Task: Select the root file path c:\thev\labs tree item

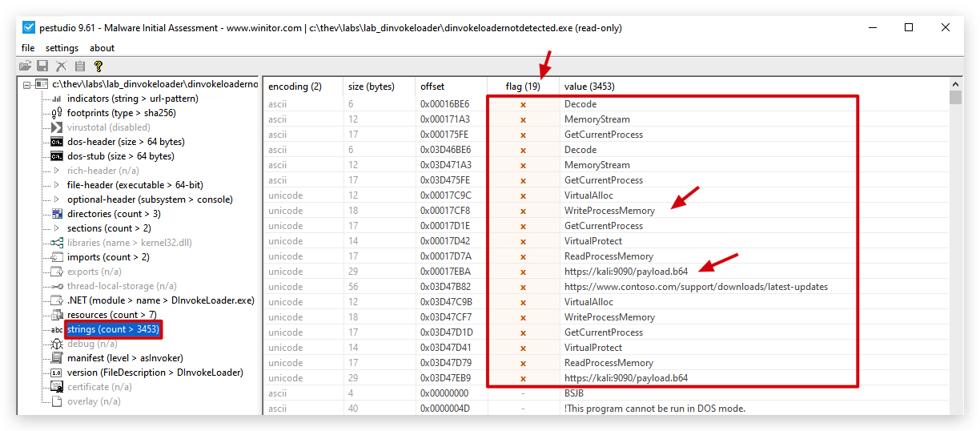Action: click(x=155, y=84)
